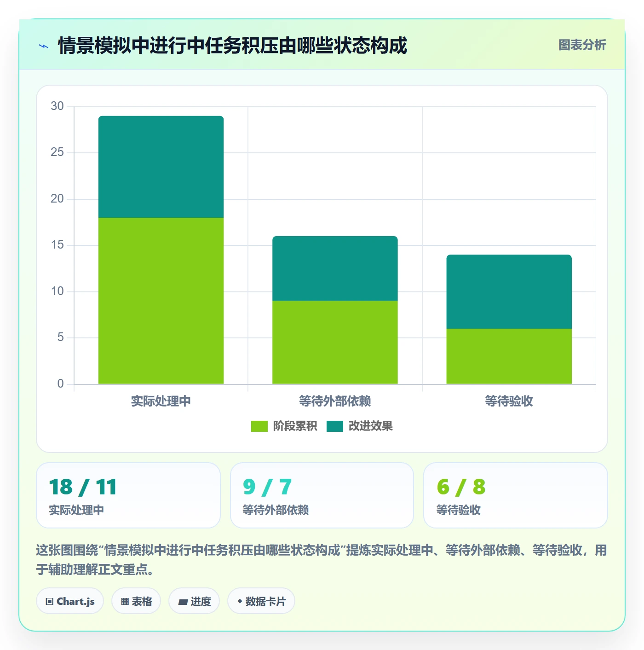The image size is (644, 650).
Task: Click the bar icon in 进度 chip
Action: (x=183, y=602)
